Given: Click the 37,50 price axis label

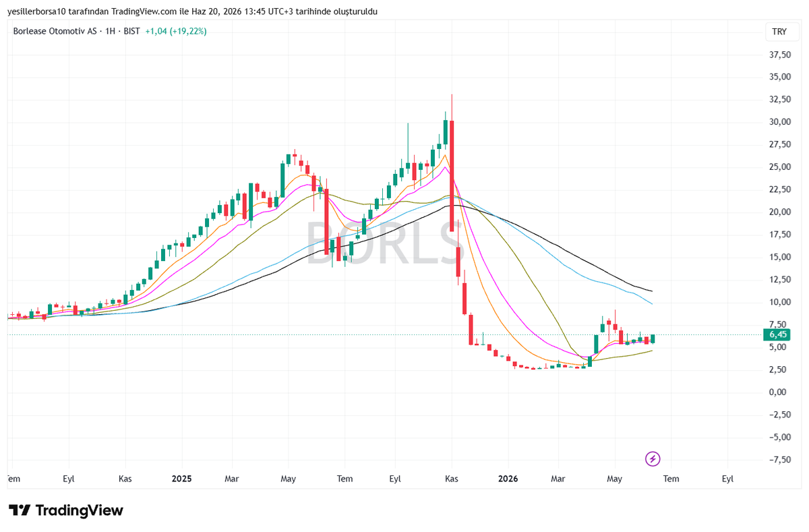Looking at the screenshot, I should [780, 55].
